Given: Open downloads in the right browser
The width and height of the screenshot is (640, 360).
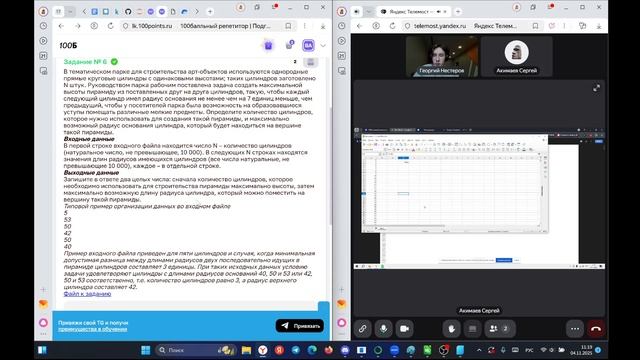Looking at the screenshot, I should click(599, 26).
